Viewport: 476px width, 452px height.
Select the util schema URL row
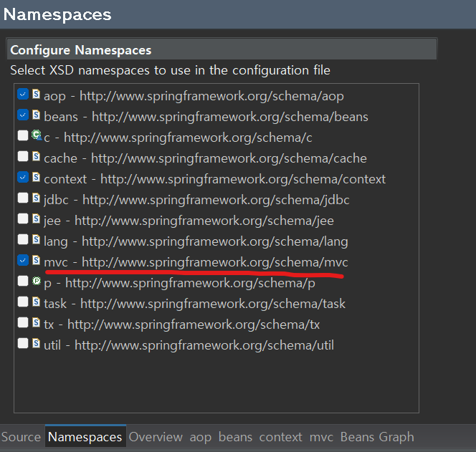[x=189, y=345]
